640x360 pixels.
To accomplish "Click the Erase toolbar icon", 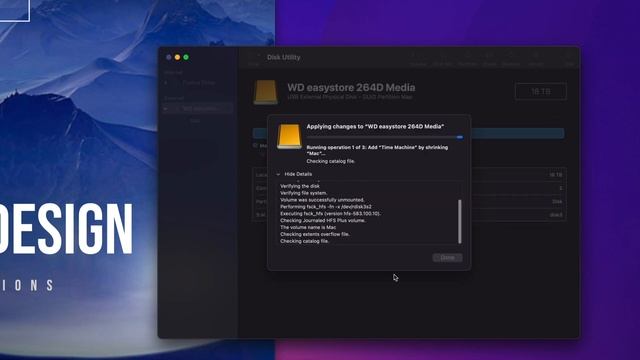I will pos(490,60).
